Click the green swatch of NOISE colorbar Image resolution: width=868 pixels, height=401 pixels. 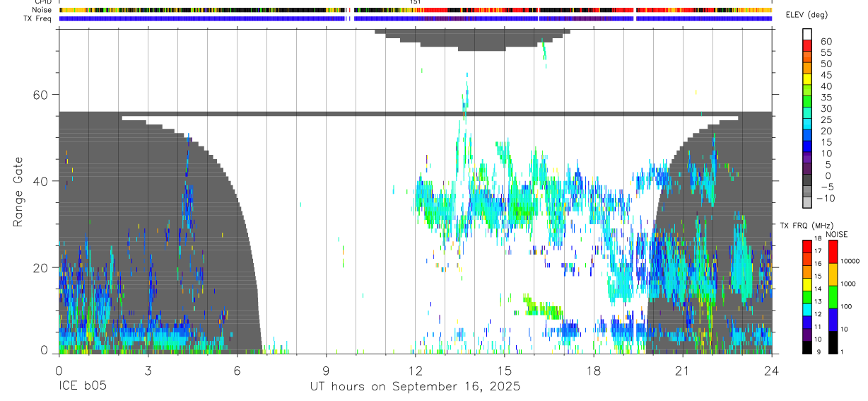833,296
